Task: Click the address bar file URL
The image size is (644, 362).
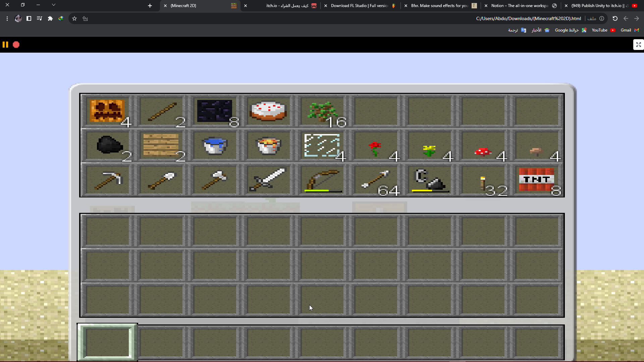Action: pyautogui.click(x=528, y=19)
